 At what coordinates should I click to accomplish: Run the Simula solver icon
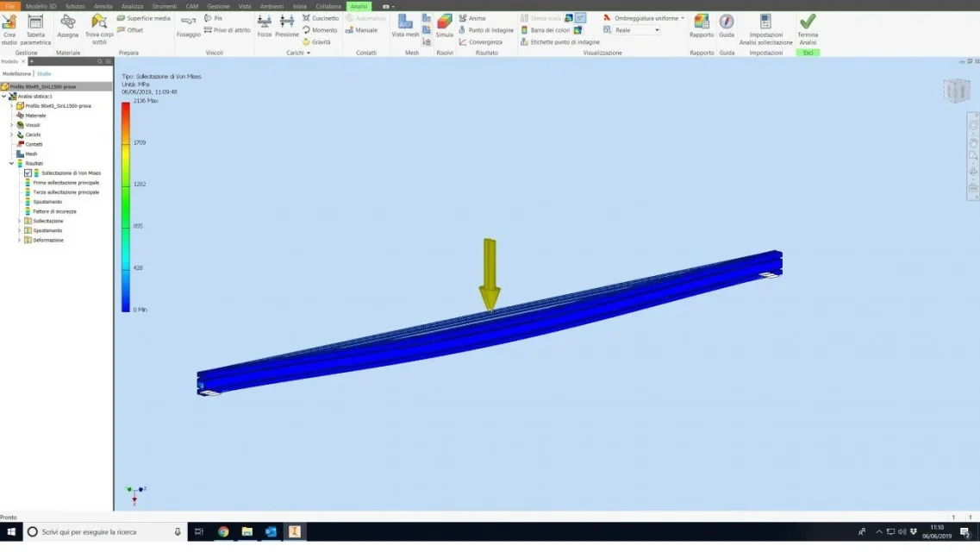pyautogui.click(x=445, y=26)
